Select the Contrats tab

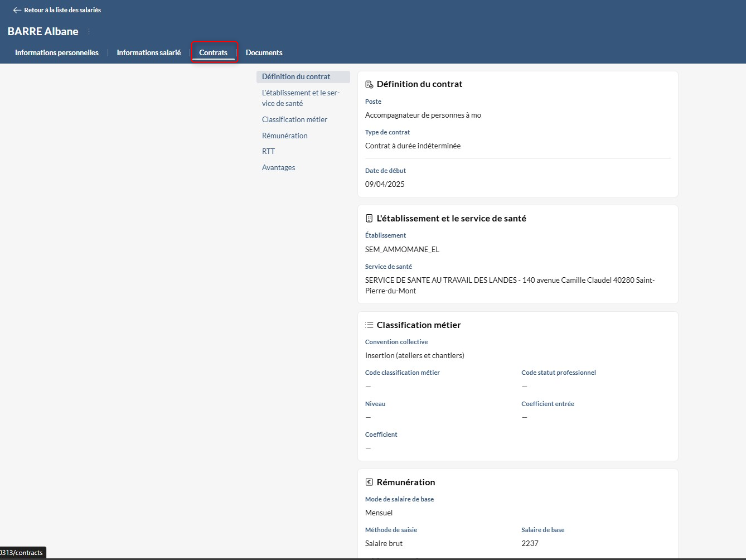pyautogui.click(x=213, y=52)
